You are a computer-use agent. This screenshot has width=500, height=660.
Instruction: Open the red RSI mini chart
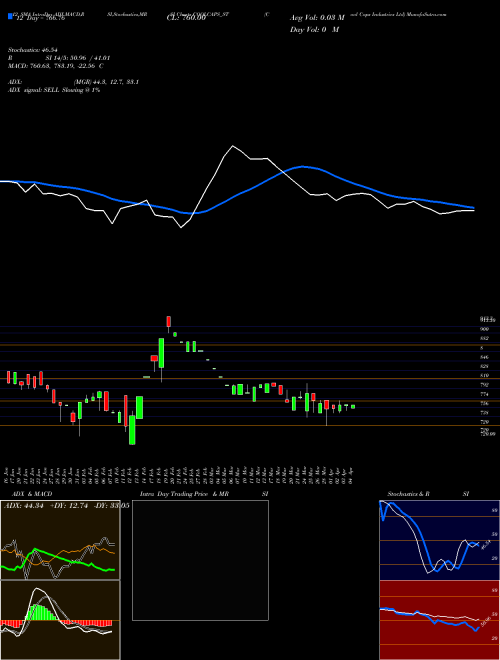[440, 620]
